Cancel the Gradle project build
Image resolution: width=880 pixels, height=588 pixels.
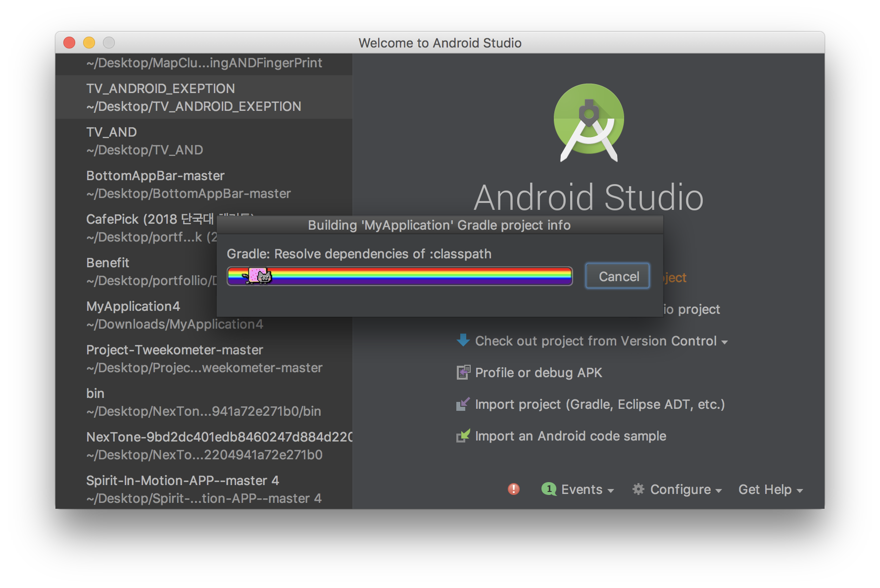(x=618, y=276)
